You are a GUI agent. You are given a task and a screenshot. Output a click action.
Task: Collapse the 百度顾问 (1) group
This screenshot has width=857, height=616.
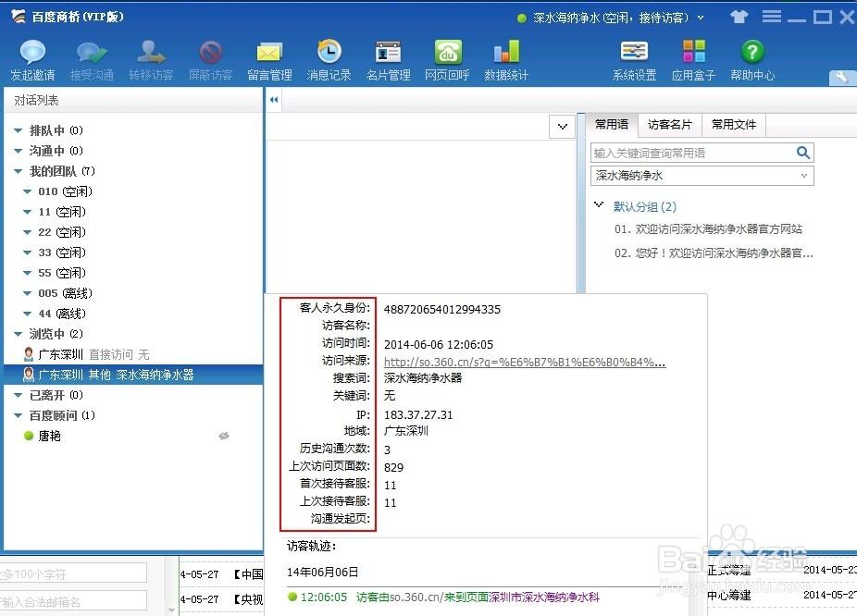point(18,415)
